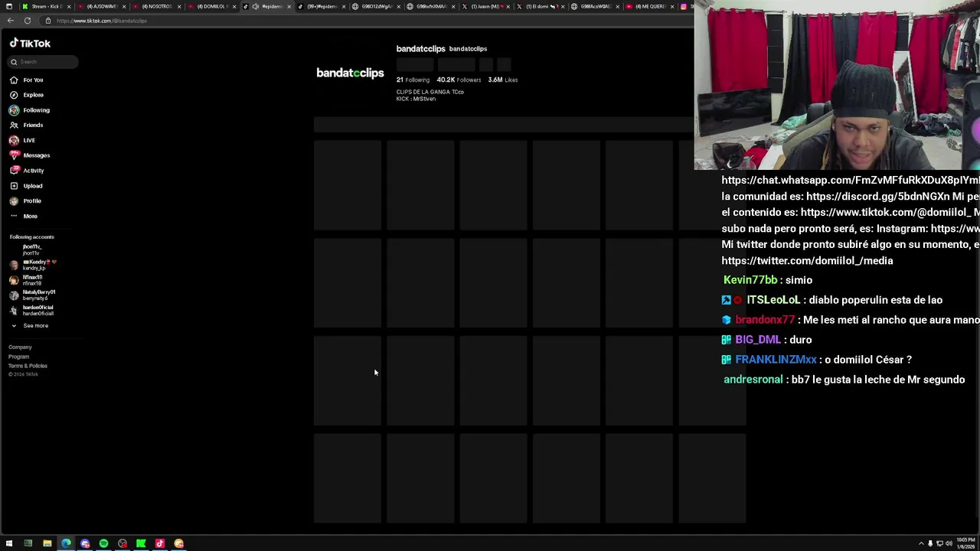Image resolution: width=980 pixels, height=551 pixels.
Task: Open the For You feed
Action: 27,80
